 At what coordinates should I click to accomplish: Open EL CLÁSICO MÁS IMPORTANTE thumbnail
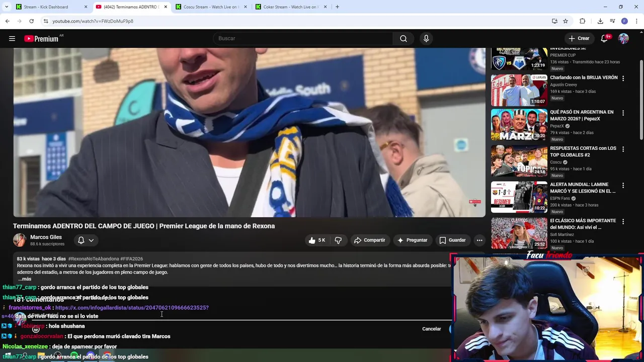tap(519, 234)
